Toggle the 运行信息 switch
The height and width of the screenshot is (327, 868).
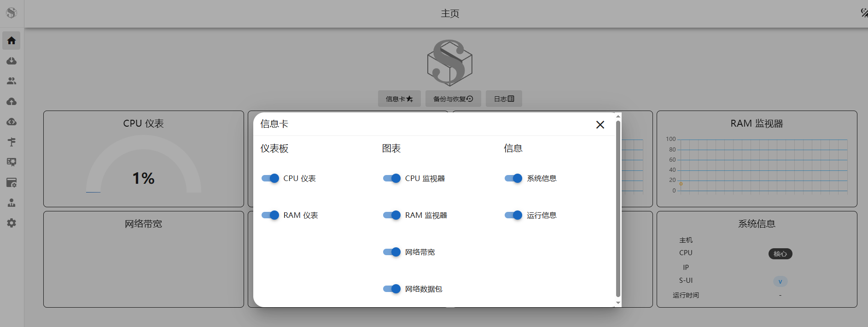[x=513, y=215]
